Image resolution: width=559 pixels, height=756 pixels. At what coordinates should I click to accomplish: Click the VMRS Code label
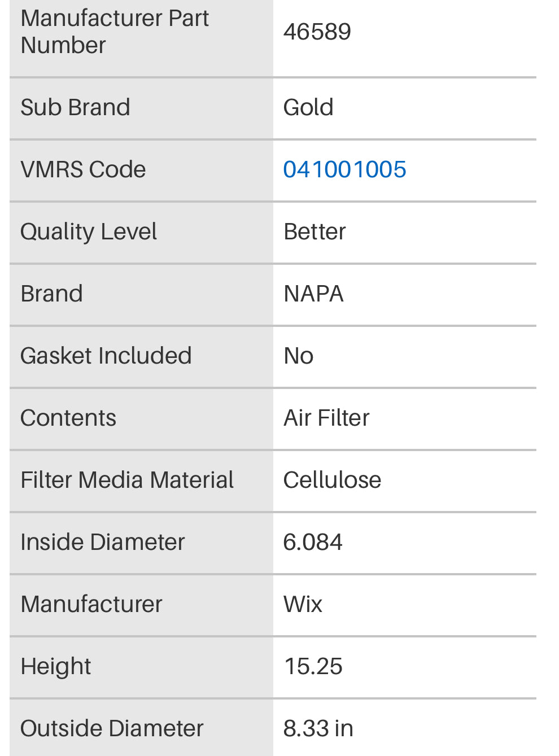(x=83, y=169)
